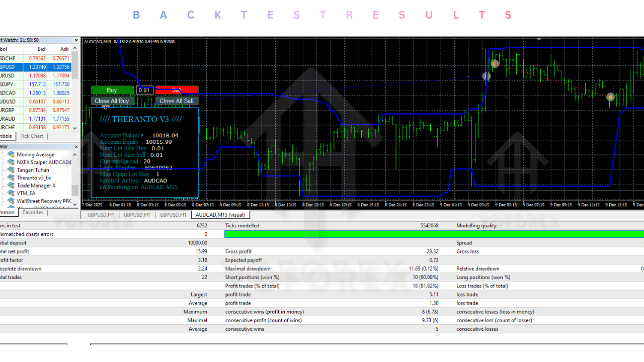Switch to the Tick Chart tab
This screenshot has width=644, height=362.
point(31,136)
